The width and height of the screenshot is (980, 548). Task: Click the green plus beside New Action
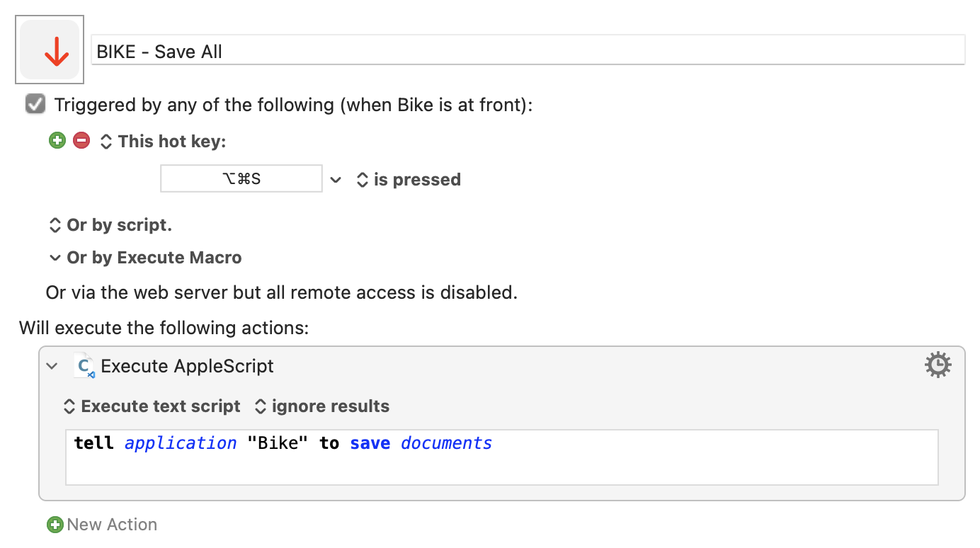[x=55, y=525]
